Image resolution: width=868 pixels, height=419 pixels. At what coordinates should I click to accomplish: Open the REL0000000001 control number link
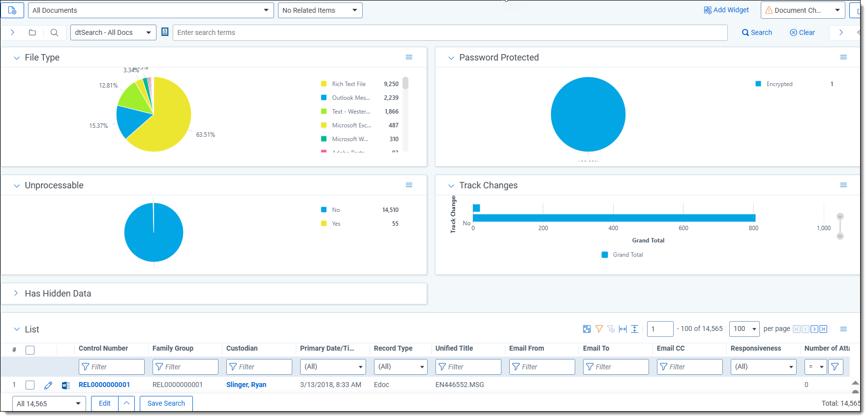tap(104, 385)
